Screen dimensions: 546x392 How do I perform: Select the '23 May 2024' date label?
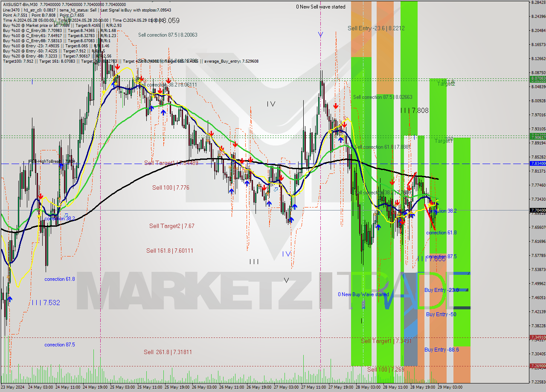[x=13, y=387]
